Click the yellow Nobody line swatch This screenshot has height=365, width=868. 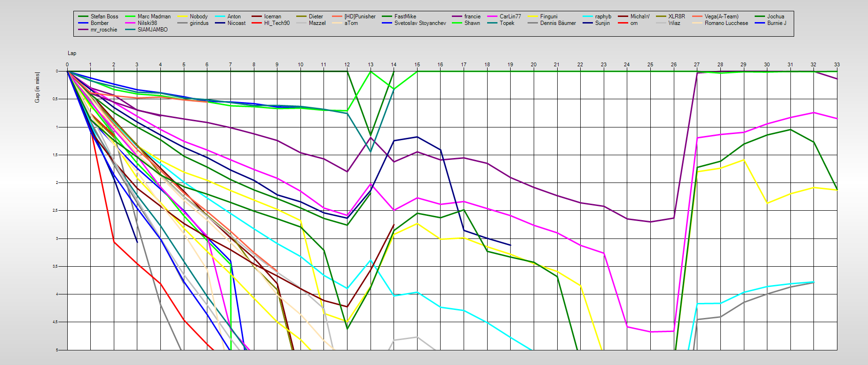click(x=183, y=16)
